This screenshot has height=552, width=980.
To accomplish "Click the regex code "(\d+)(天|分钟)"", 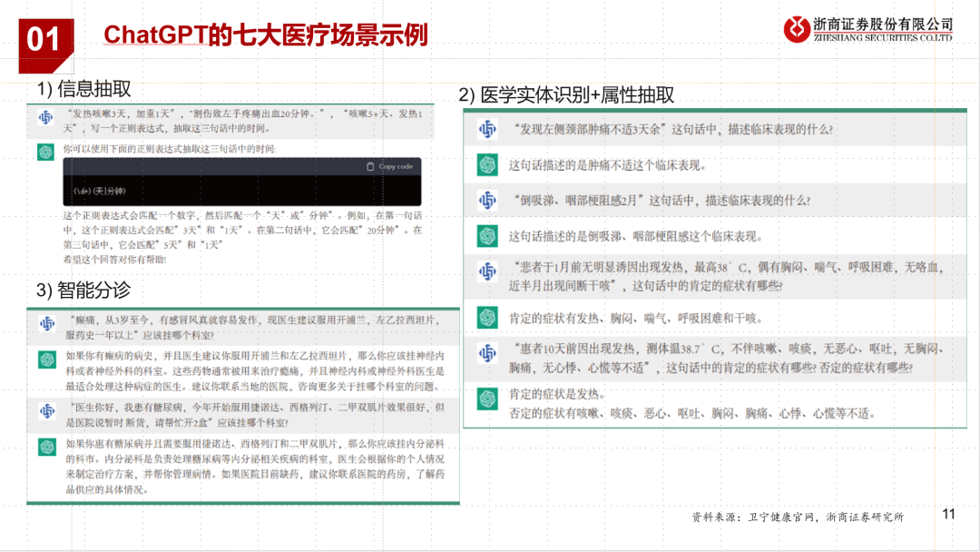I will click(x=100, y=191).
